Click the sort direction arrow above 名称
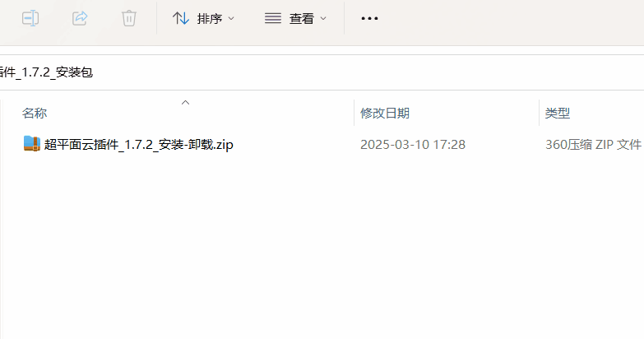This screenshot has height=339, width=644. [x=186, y=102]
